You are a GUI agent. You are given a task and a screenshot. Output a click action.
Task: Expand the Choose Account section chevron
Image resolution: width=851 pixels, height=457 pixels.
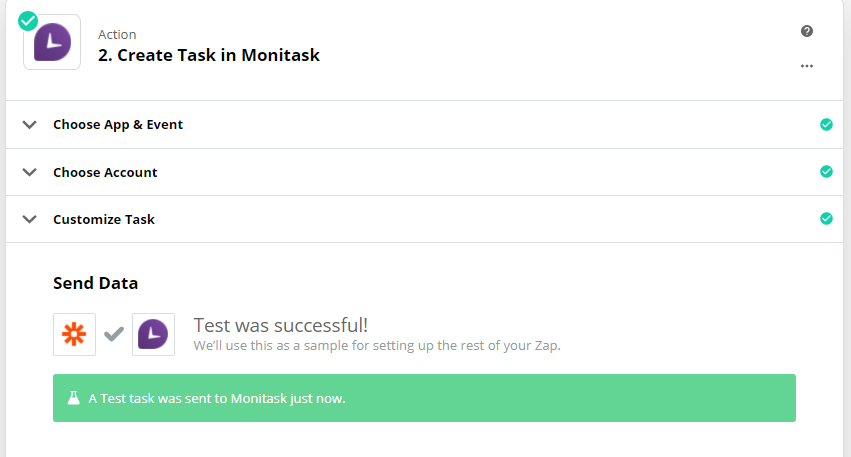(30, 172)
